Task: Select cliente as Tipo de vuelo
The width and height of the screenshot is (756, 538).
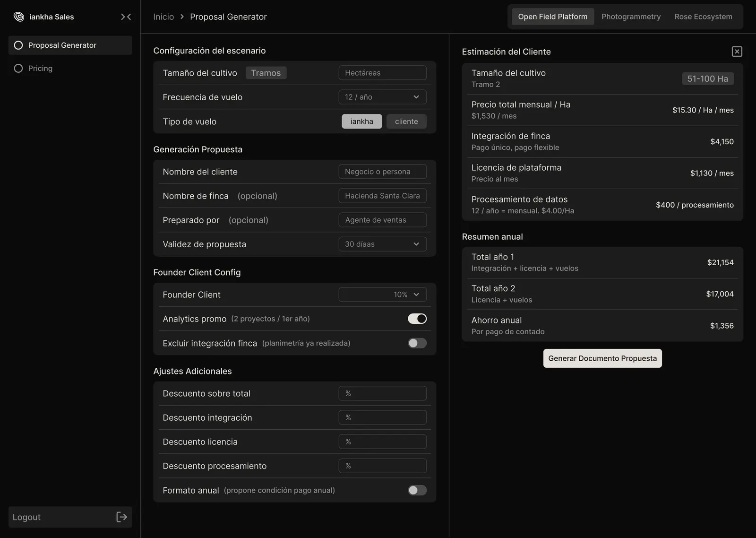Action: pyautogui.click(x=406, y=121)
